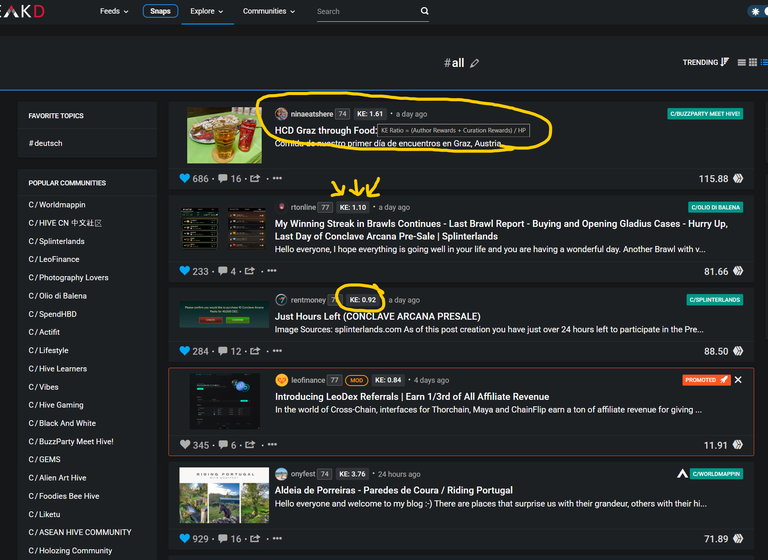Expand the Explore dropdown menu
Screen dimensions: 768x560
207,11
